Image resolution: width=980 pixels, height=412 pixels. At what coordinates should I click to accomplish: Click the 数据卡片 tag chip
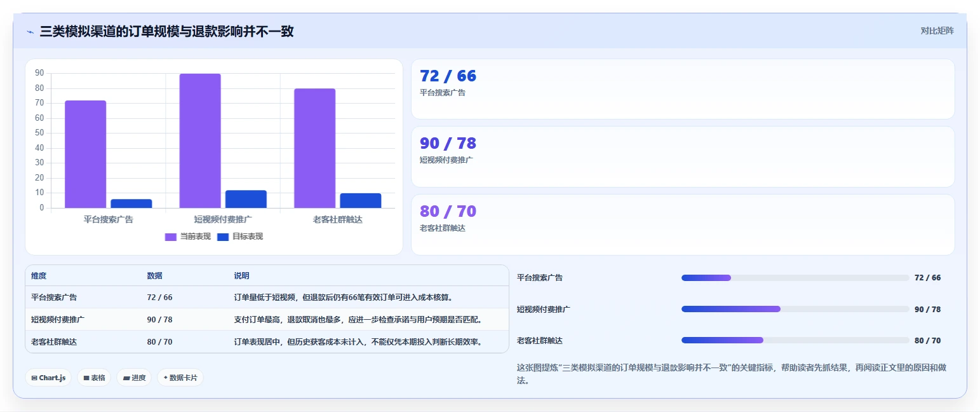click(x=180, y=378)
